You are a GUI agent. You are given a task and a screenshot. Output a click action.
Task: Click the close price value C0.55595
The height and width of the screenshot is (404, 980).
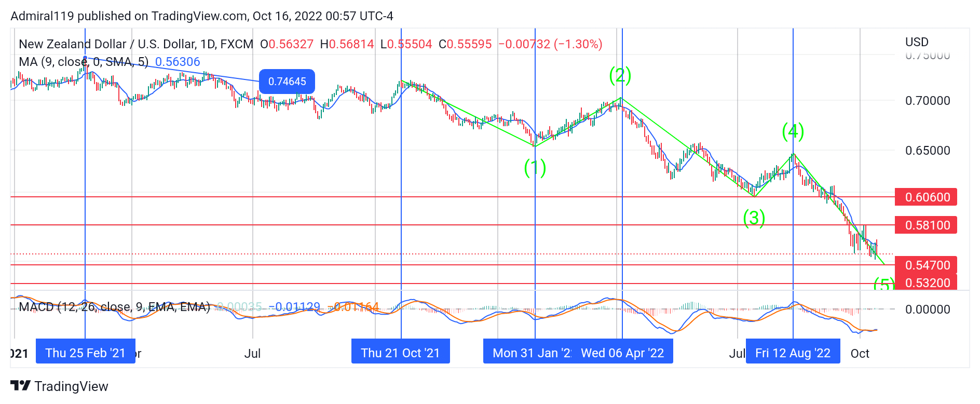click(x=465, y=44)
